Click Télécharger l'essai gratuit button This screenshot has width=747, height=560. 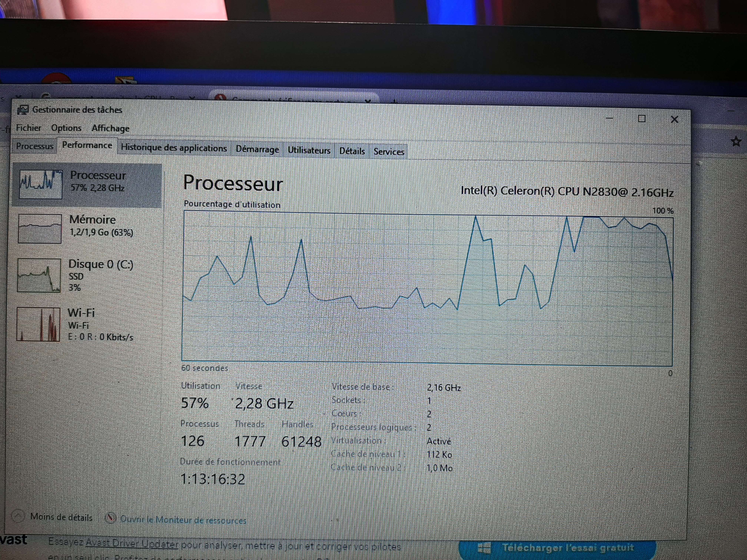pyautogui.click(x=557, y=548)
